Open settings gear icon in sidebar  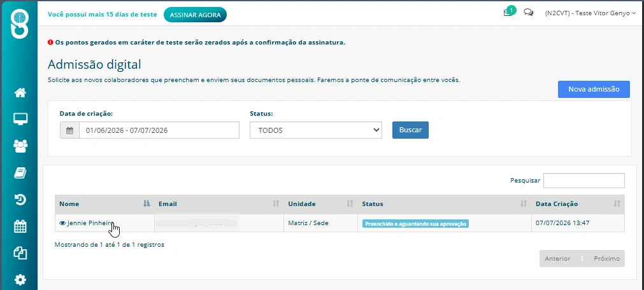20,280
